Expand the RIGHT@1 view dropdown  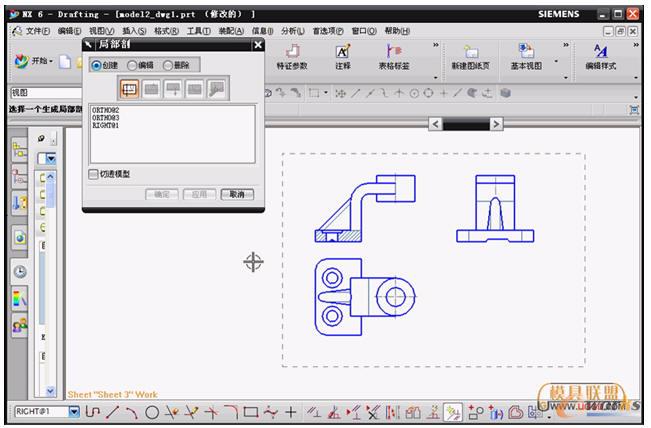[x=74, y=412]
